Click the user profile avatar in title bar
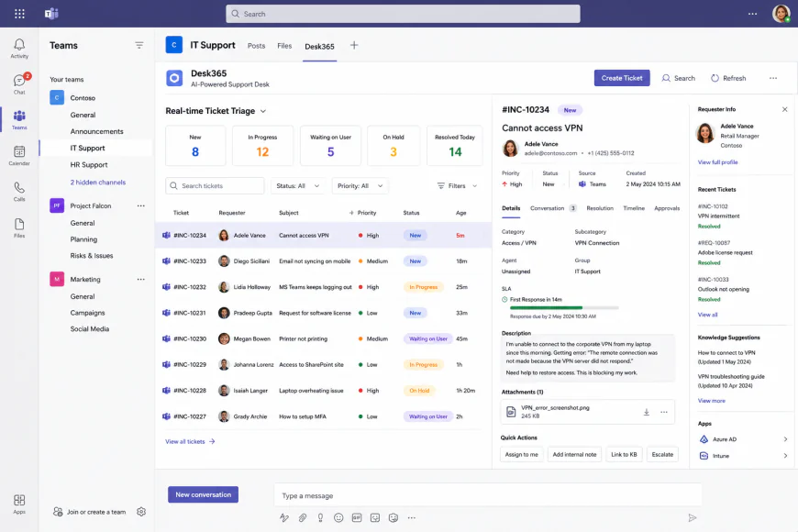The image size is (798, 532). (x=781, y=14)
